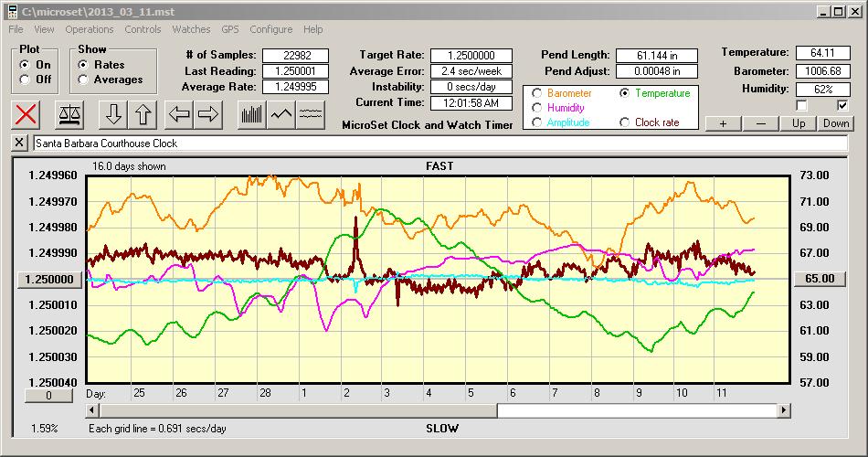Click the balance scale icon
The height and width of the screenshot is (457, 868).
pos(68,114)
